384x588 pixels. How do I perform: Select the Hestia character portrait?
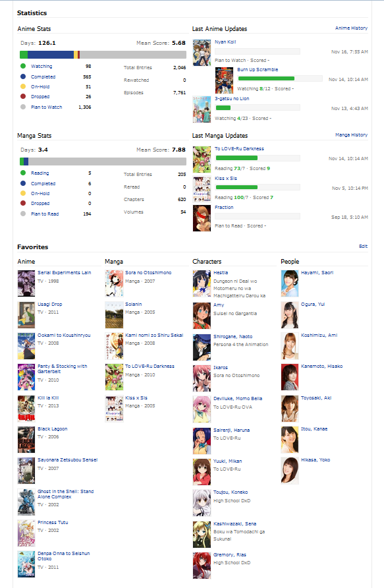[202, 283]
